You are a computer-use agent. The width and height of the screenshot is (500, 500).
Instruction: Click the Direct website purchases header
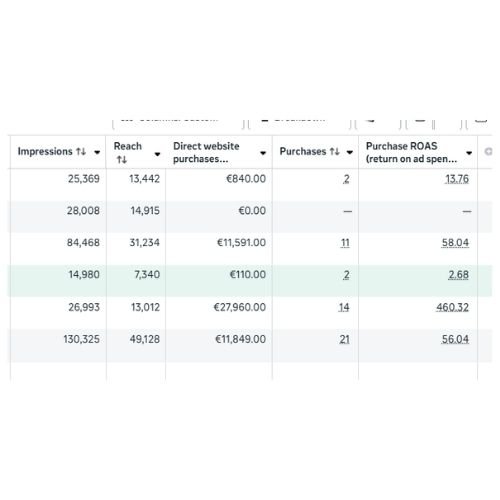[206, 152]
